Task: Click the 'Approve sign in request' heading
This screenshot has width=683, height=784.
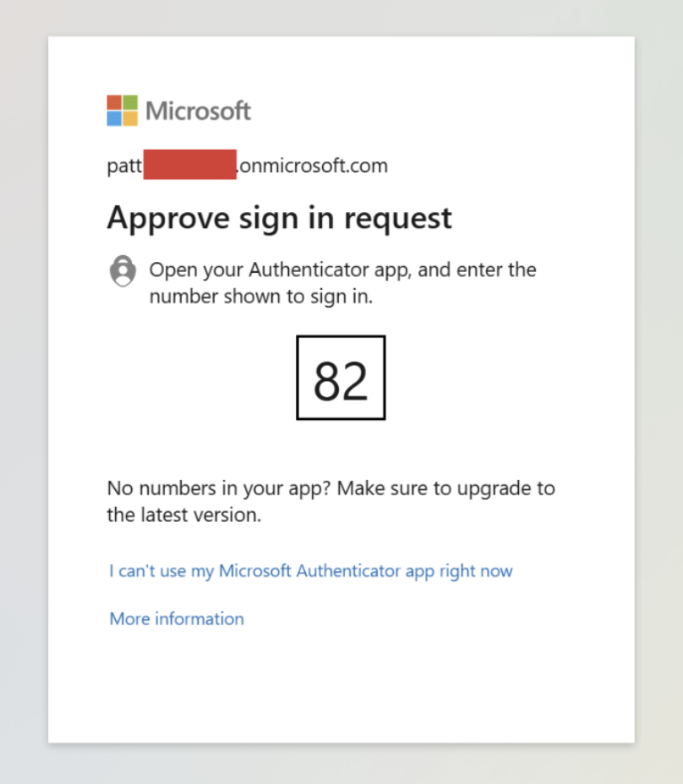Action: [279, 218]
